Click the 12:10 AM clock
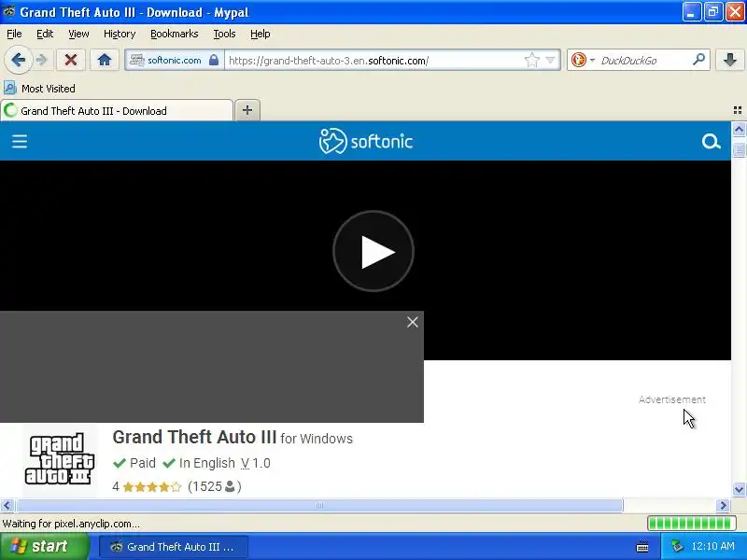 point(712,546)
